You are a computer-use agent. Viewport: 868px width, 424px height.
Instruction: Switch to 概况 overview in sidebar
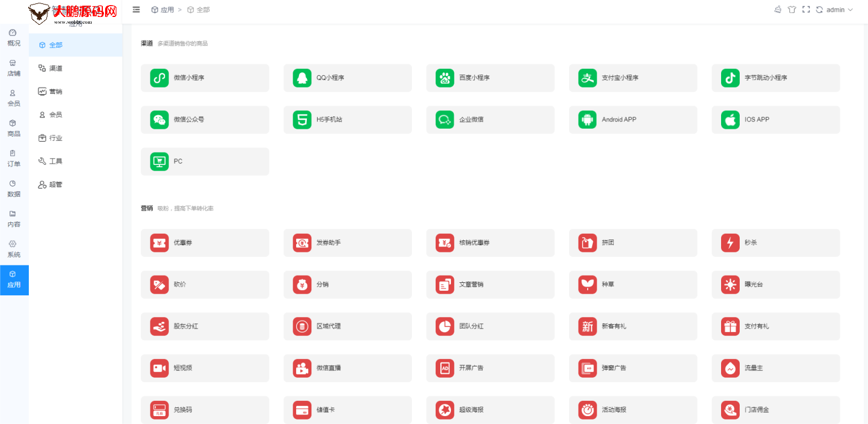[14, 38]
